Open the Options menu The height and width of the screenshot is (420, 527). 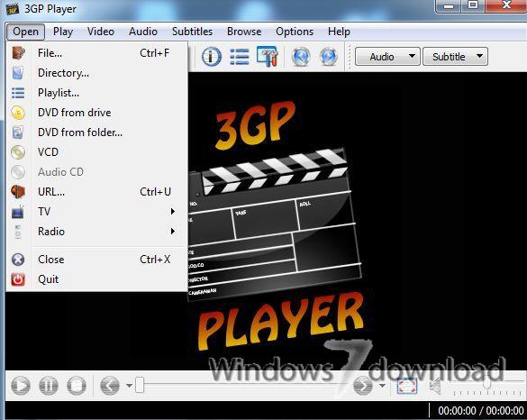[295, 32]
